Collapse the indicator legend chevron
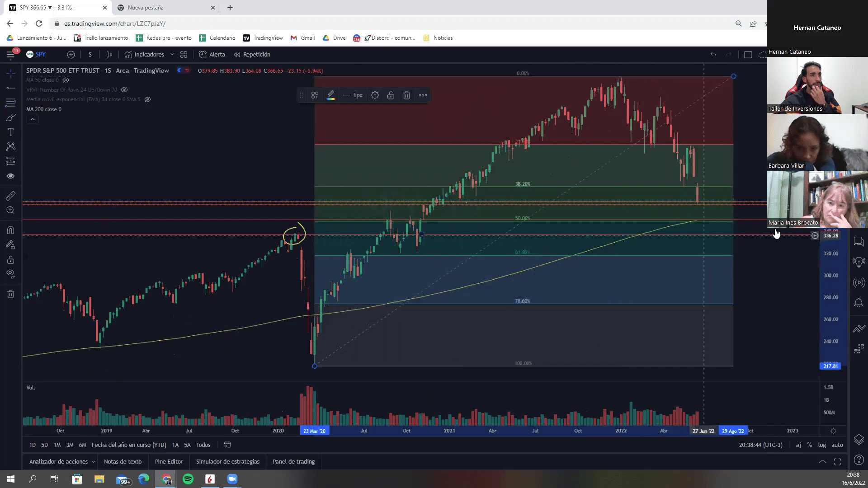Image resolution: width=868 pixels, height=488 pixels. [x=32, y=119]
